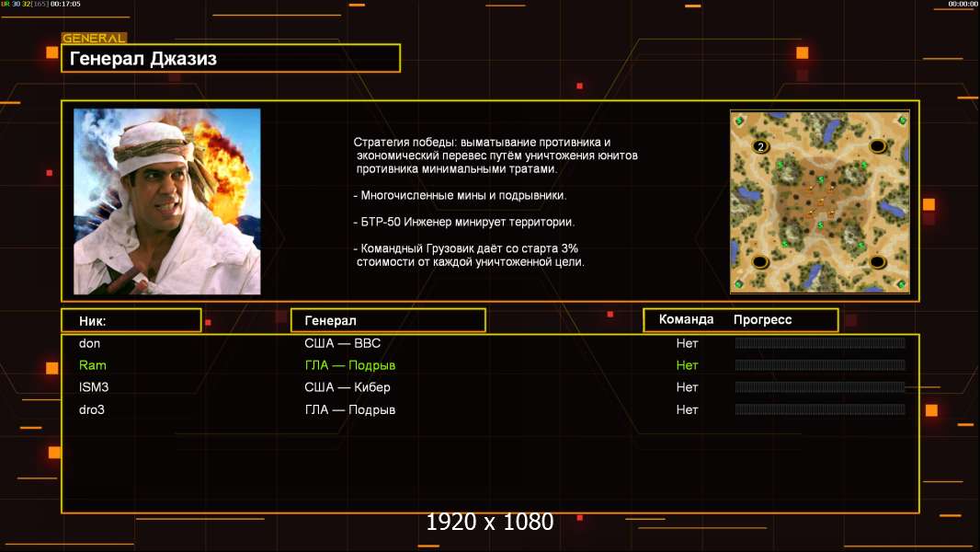Click General Jaziz's portrait image
The image size is (980, 552).
[167, 201]
